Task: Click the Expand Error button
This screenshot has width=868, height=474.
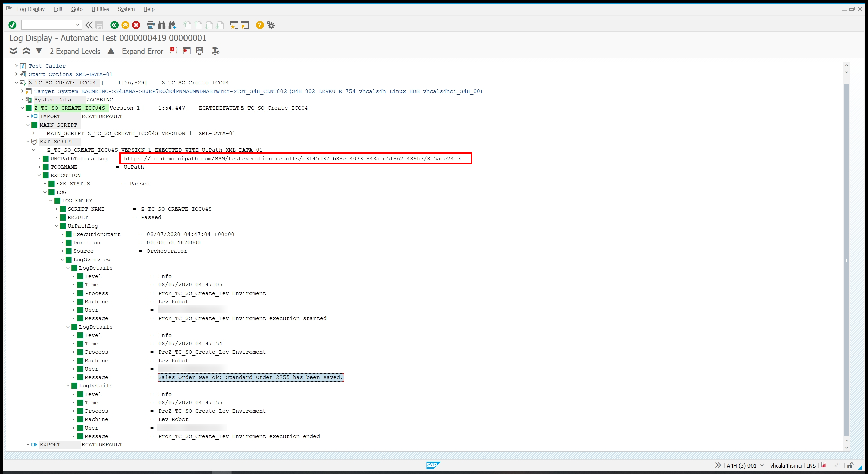Action: tap(142, 51)
